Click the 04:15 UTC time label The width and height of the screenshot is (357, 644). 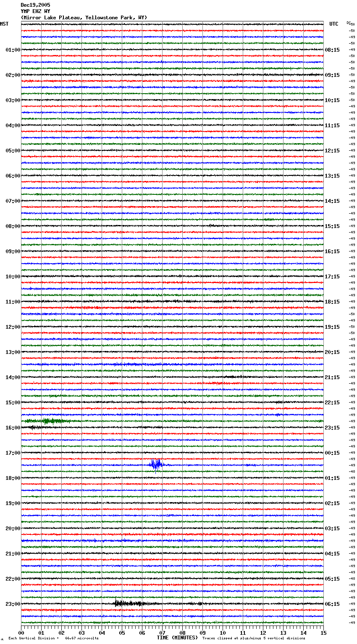tap(332, 554)
